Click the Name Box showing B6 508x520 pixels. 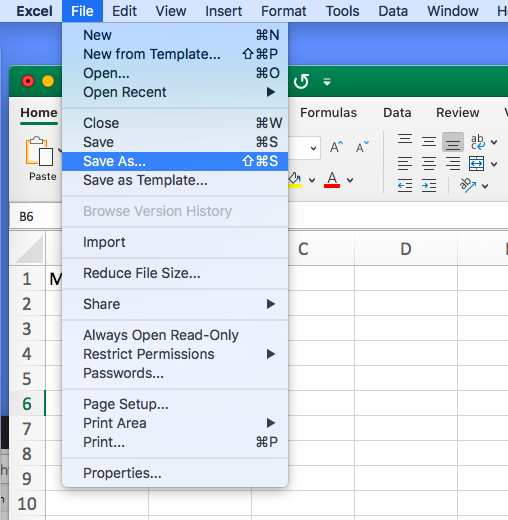tap(35, 217)
